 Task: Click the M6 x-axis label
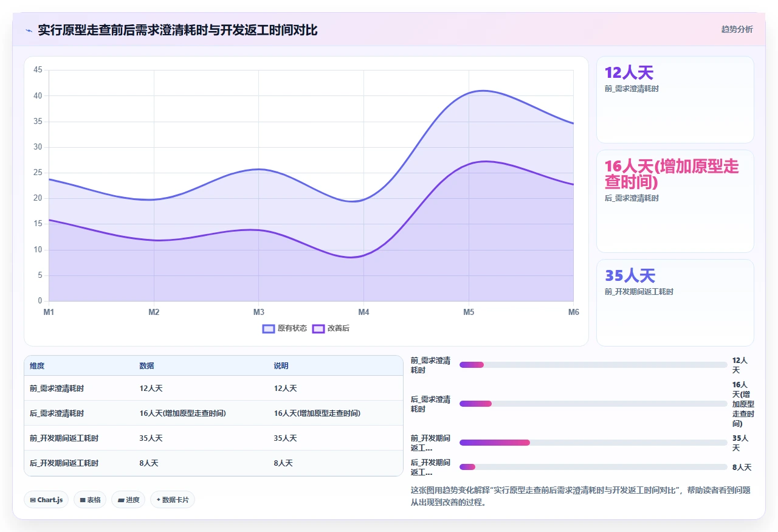click(573, 313)
